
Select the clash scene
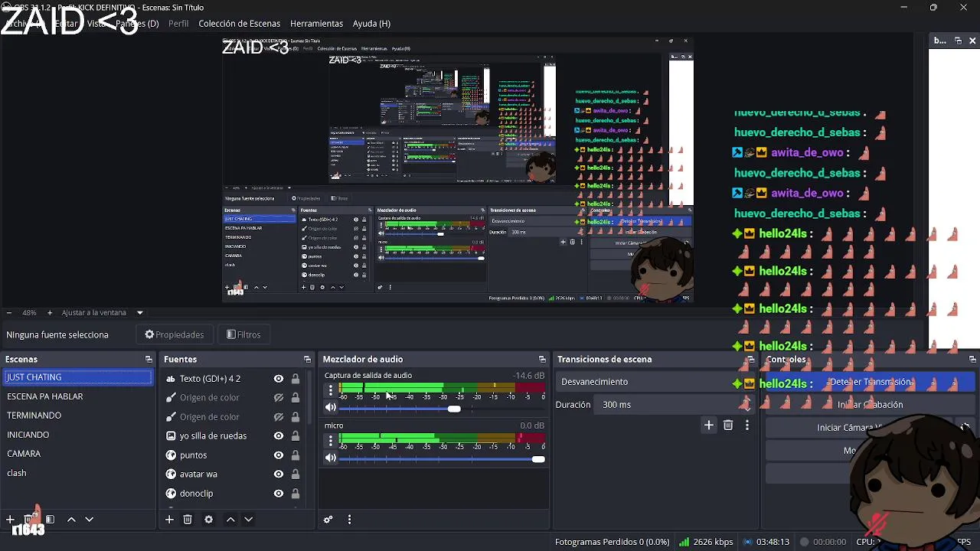78,473
